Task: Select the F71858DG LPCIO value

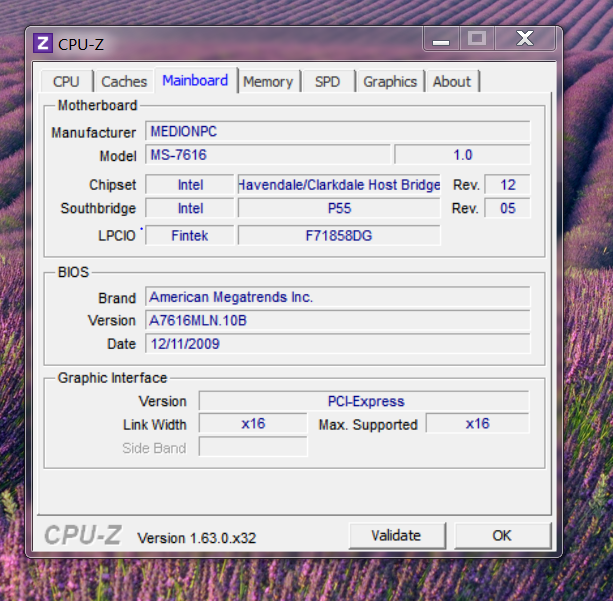Action: click(x=339, y=235)
